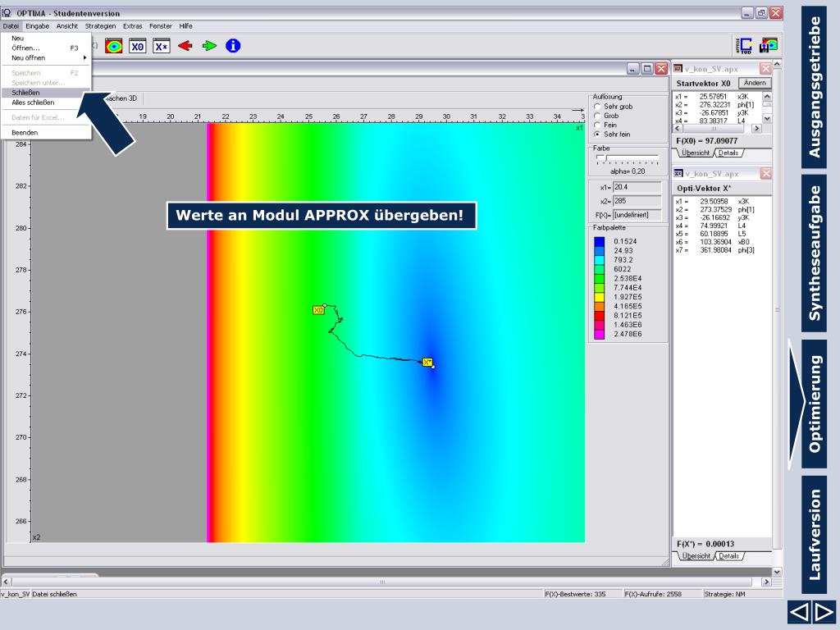Image resolution: width=840 pixels, height=630 pixels.
Task: Open the 'Laufversion' side section
Action: [815, 535]
